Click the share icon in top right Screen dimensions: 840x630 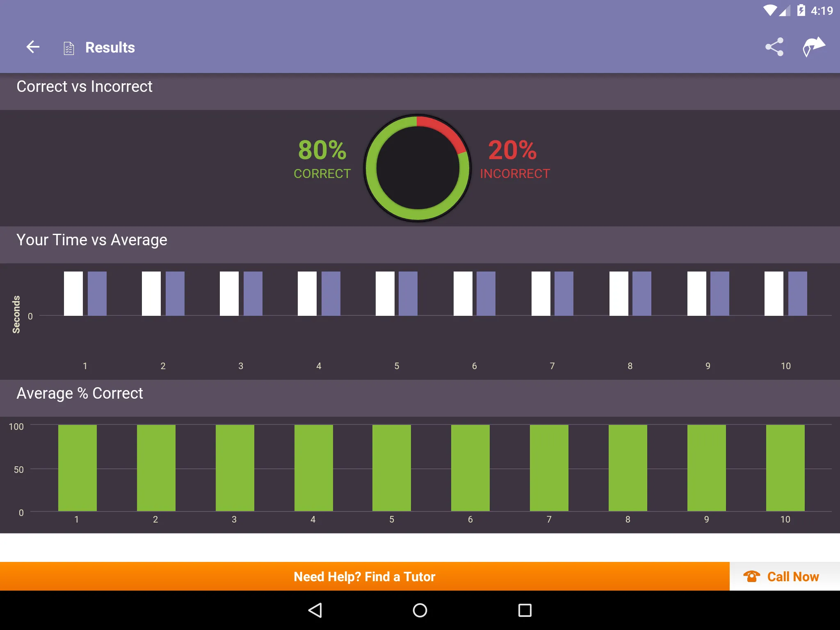(x=775, y=47)
